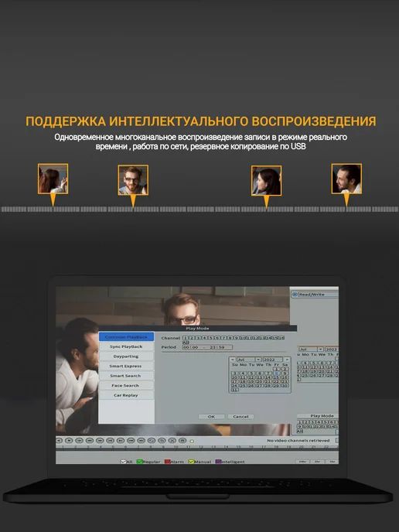The height and width of the screenshot is (532, 399).
Task: Choose Smart Express mode
Action: coord(126,366)
